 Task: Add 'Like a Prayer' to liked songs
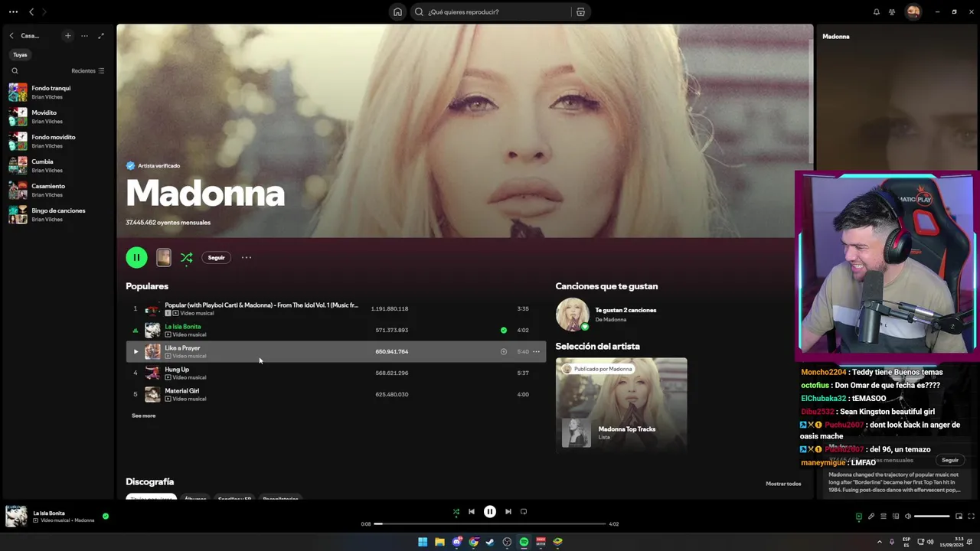[503, 351]
